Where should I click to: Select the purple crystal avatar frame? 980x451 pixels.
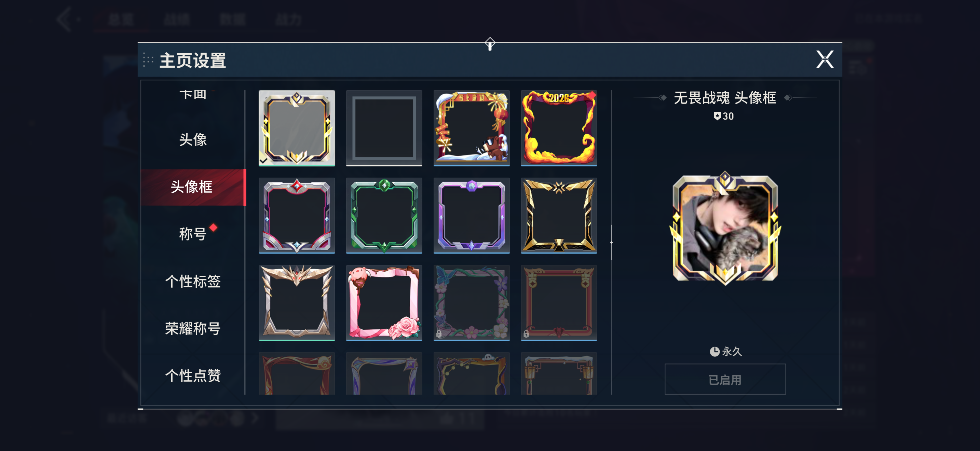471,215
